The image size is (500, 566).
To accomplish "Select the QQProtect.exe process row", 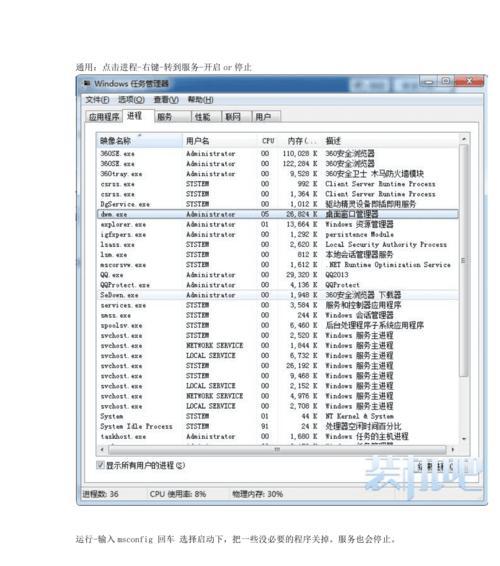I will (278, 285).
